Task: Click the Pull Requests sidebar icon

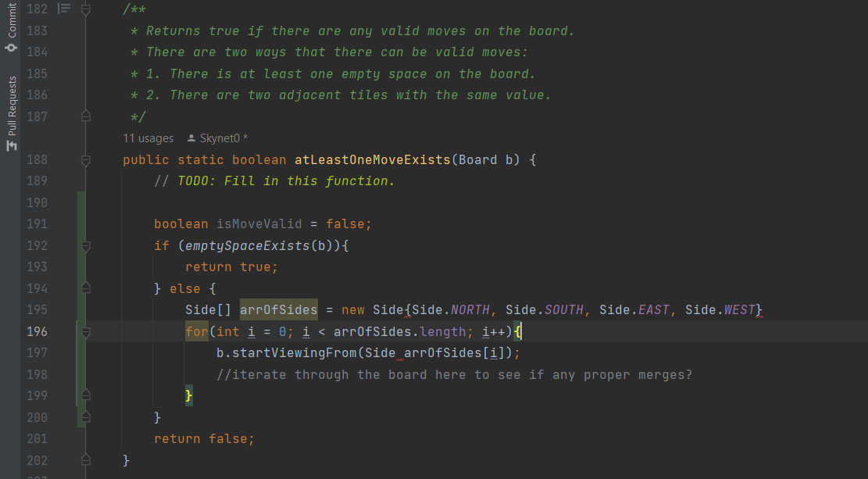Action: point(11,145)
